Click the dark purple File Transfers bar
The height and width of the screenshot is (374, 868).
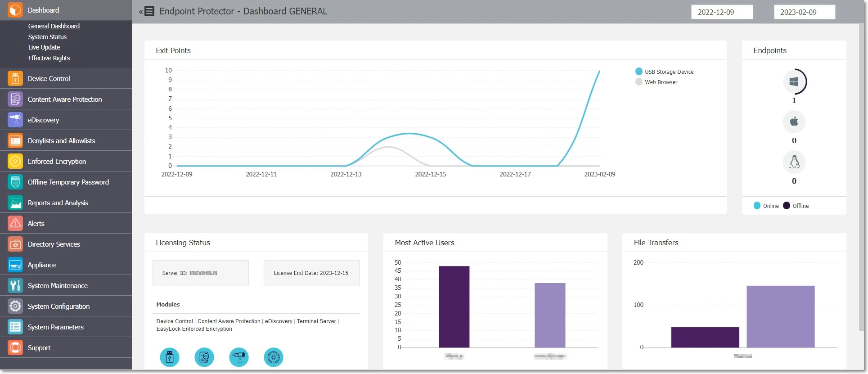pyautogui.click(x=705, y=337)
